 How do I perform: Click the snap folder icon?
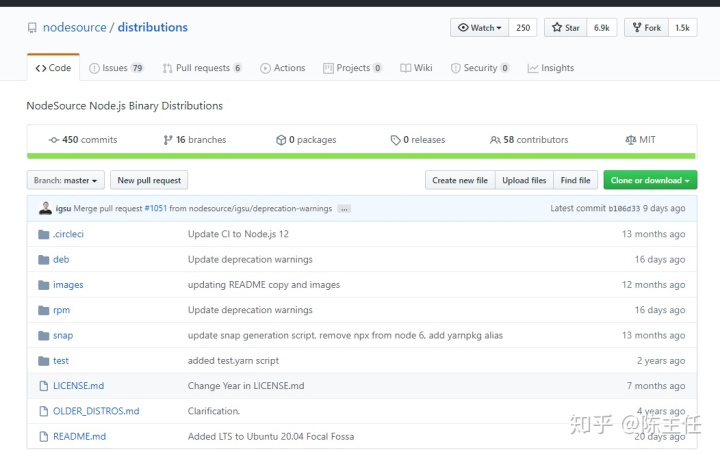[x=44, y=336]
